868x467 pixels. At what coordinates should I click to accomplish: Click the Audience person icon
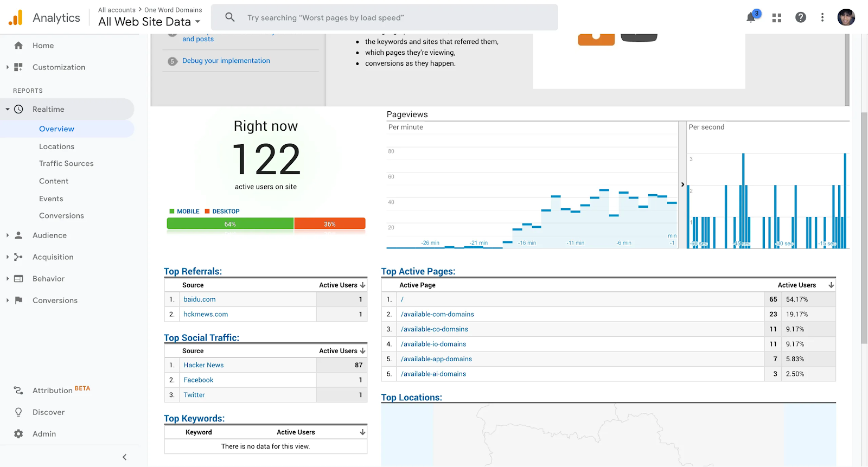coord(18,235)
